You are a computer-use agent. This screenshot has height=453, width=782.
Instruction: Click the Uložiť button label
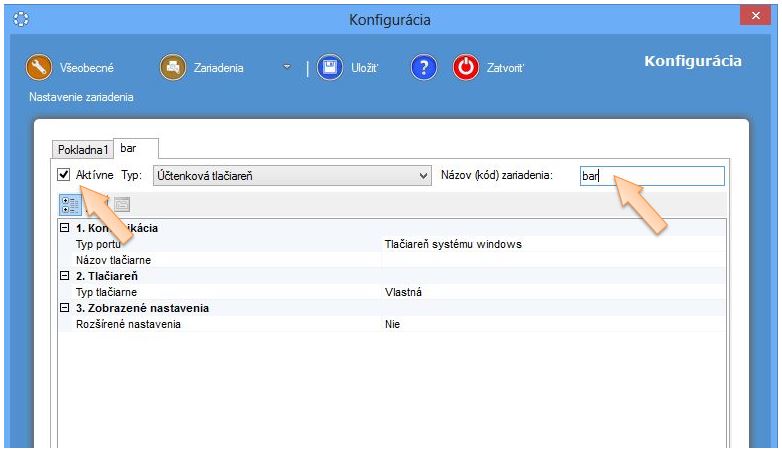point(364,68)
